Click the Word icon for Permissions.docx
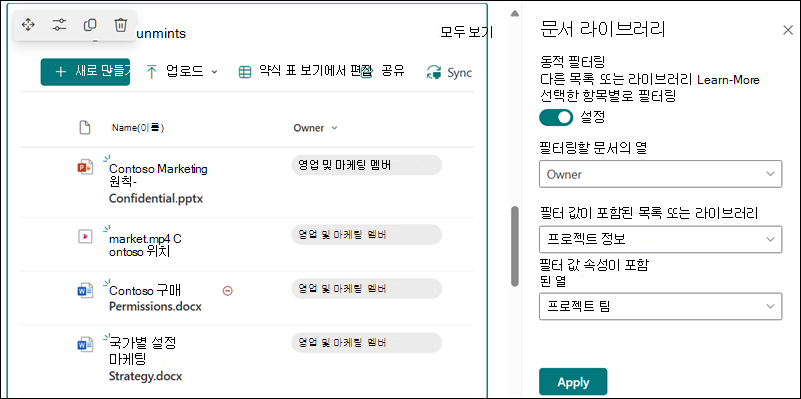 pos(85,291)
